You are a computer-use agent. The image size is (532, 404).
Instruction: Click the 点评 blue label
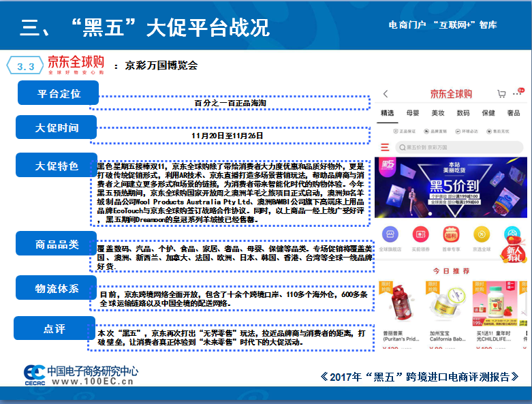coord(54,328)
